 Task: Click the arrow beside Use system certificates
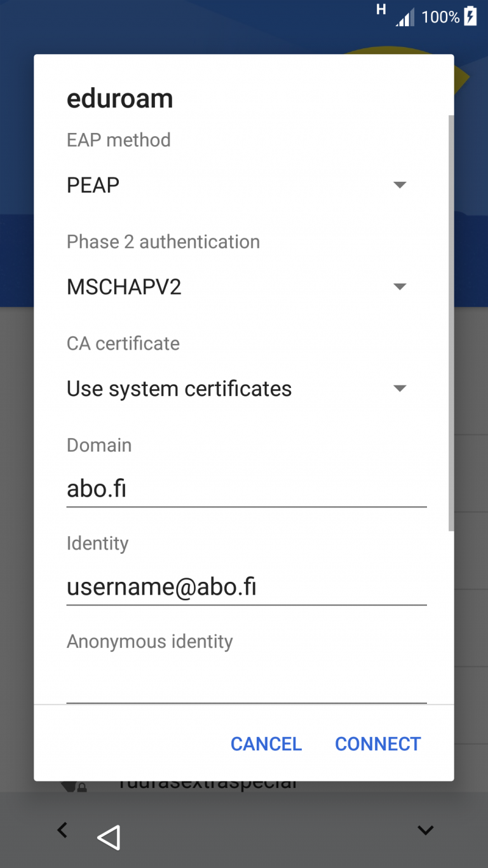coord(400,389)
